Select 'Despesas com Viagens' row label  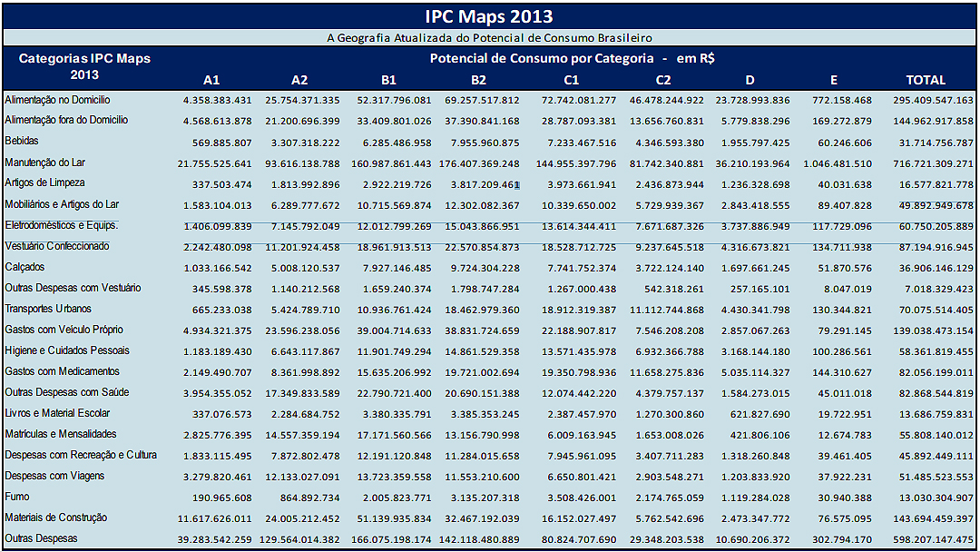pos(55,476)
